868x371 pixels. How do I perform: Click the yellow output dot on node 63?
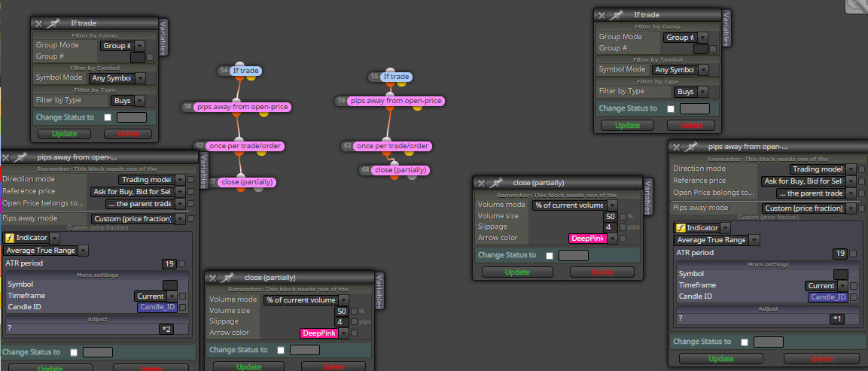click(x=410, y=152)
